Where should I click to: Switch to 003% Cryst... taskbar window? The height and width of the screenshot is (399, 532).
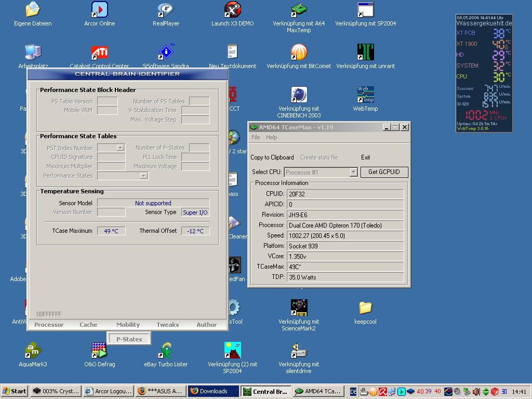[x=56, y=391]
